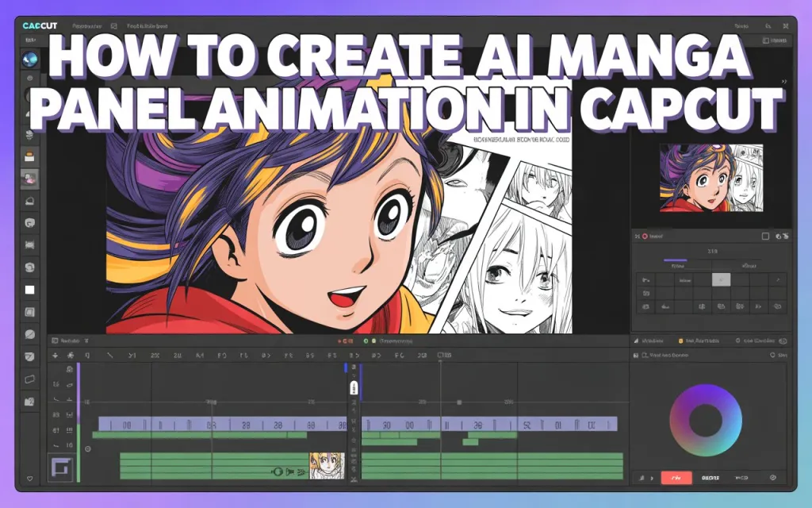Select the purple clip strip on timeline

pyautogui.click(x=223, y=424)
